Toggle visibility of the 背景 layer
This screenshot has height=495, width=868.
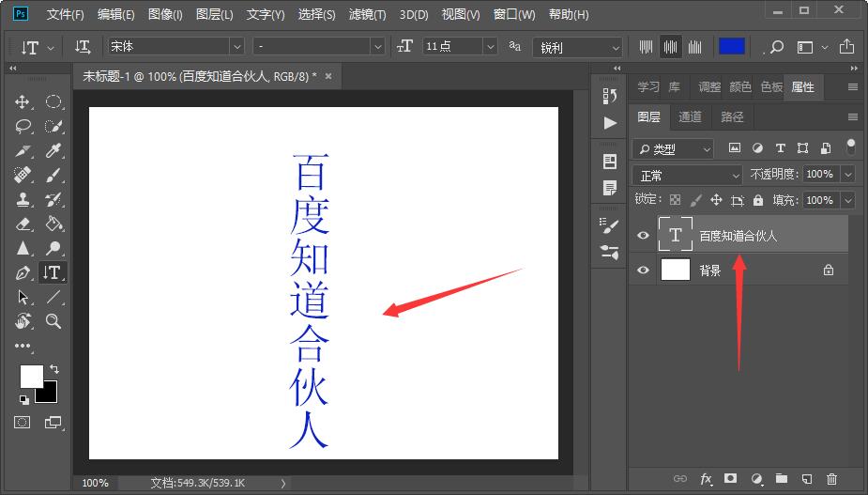643,271
